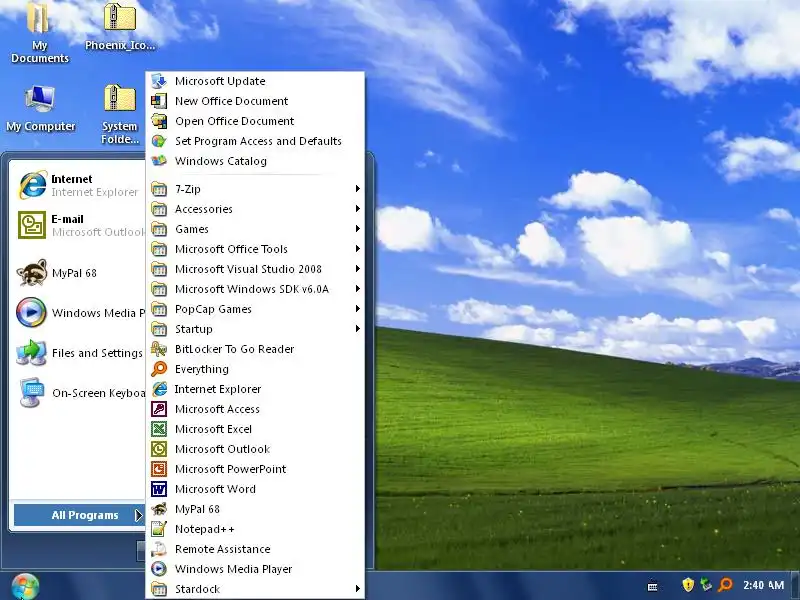Launch Windows Catalog icon
Screen dimensions: 800x600
(159, 161)
